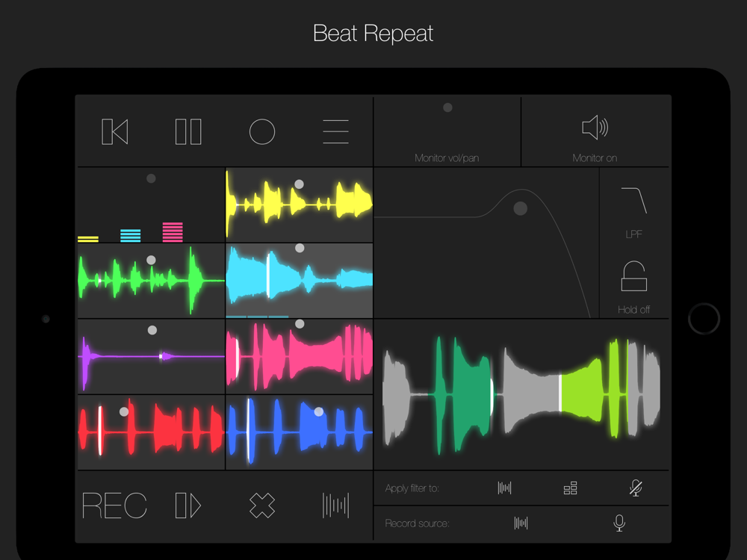Screen dimensions: 747x560
Task: Toggle the Hold off padlock icon
Action: click(x=634, y=276)
